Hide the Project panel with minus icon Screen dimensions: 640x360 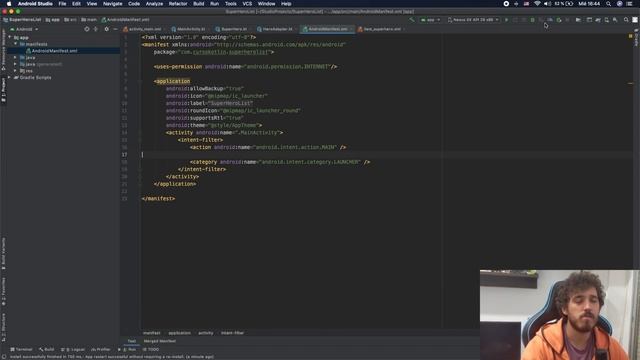(116, 29)
